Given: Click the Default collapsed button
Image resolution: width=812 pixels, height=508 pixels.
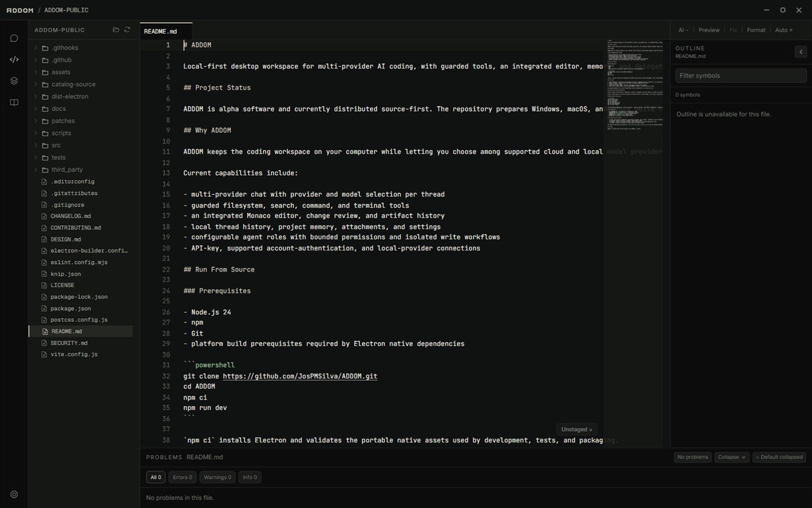Looking at the screenshot, I should 779,457.
